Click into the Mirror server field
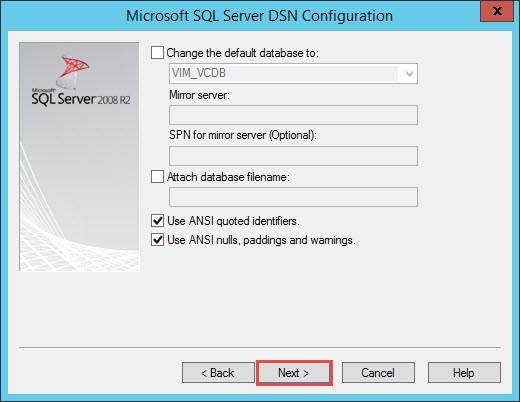Viewport: 520px width, 402px height. pyautogui.click(x=293, y=115)
